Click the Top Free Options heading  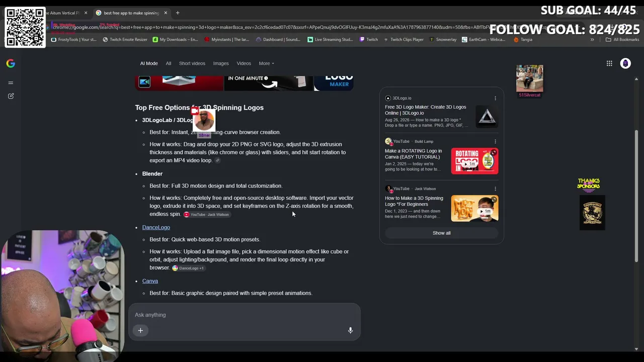click(199, 108)
